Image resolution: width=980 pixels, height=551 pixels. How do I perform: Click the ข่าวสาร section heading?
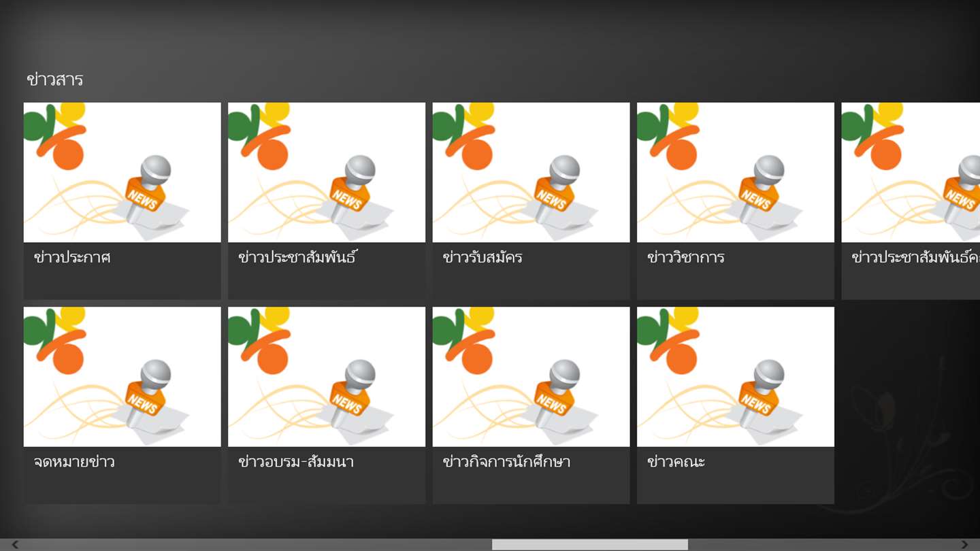(54, 80)
